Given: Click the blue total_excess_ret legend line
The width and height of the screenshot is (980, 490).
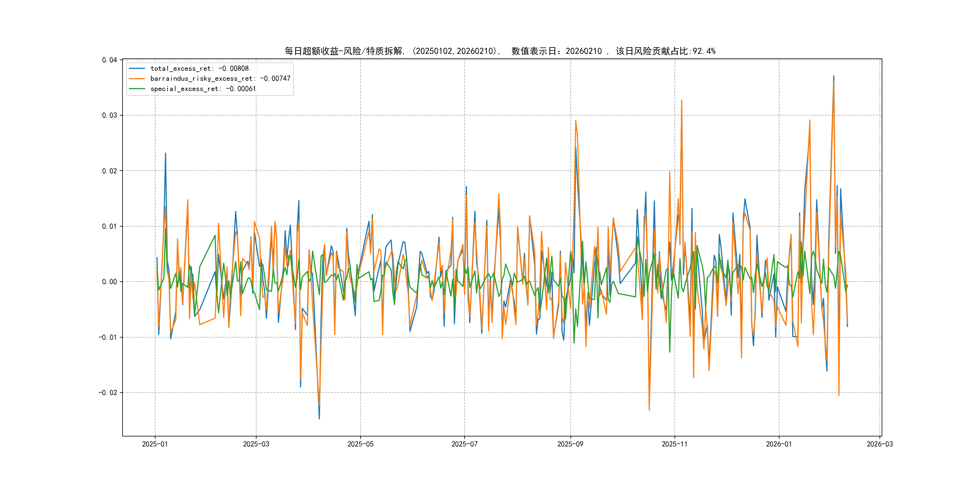Looking at the screenshot, I should point(137,68).
